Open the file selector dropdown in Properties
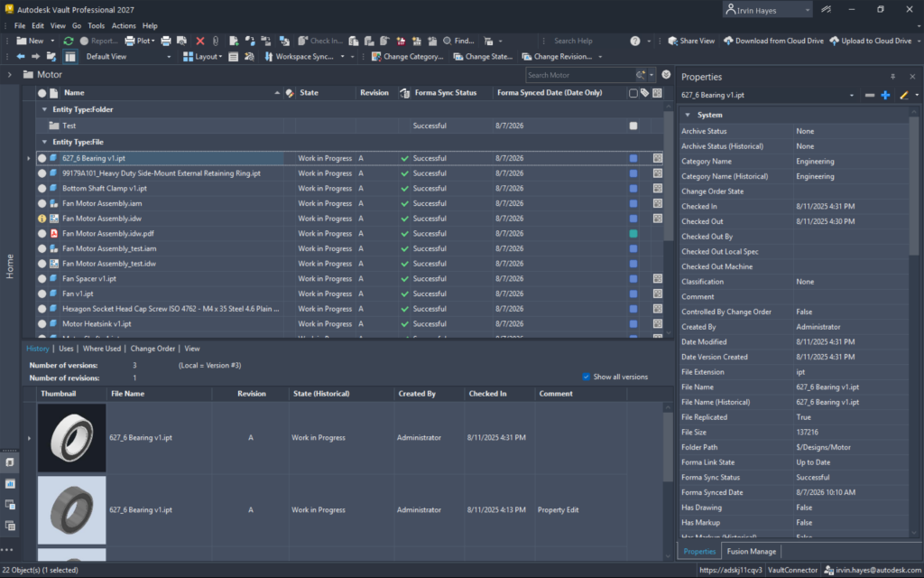This screenshot has width=924, height=578. pyautogui.click(x=852, y=95)
